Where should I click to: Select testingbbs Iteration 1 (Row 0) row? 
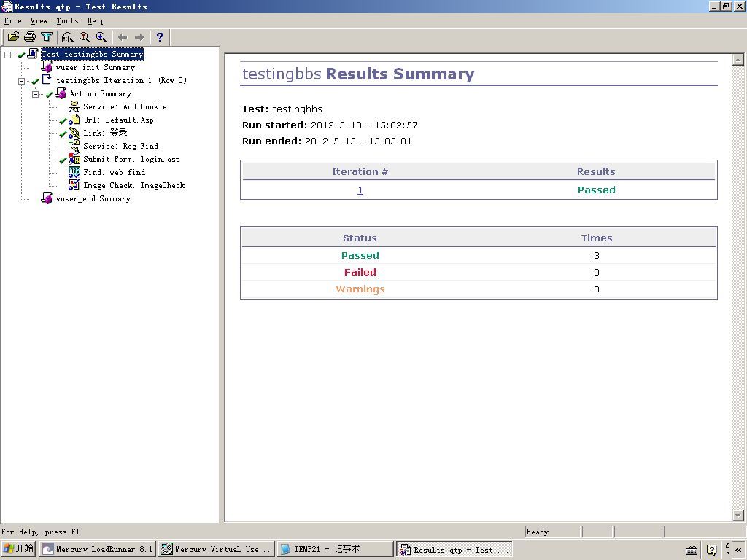[x=122, y=80]
